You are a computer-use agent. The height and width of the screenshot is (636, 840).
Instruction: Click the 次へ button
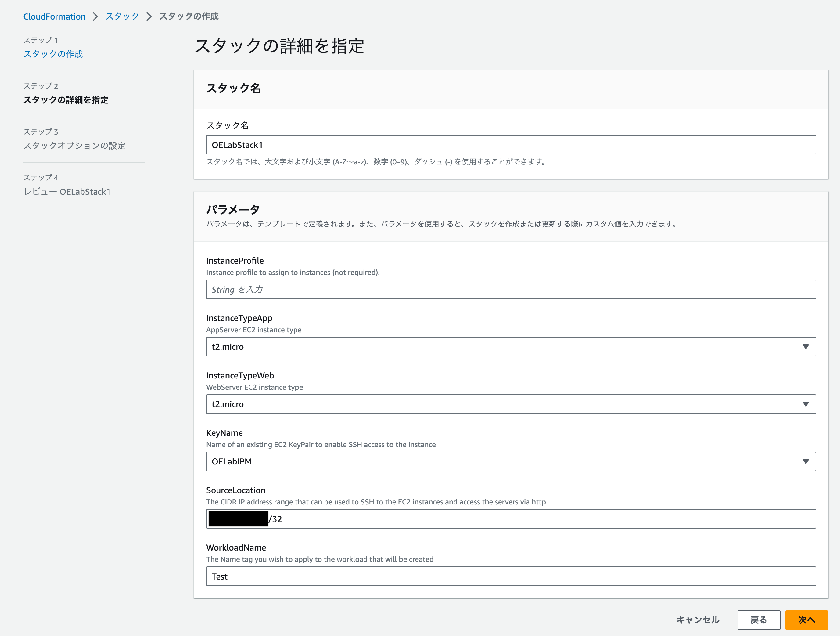coord(807,620)
